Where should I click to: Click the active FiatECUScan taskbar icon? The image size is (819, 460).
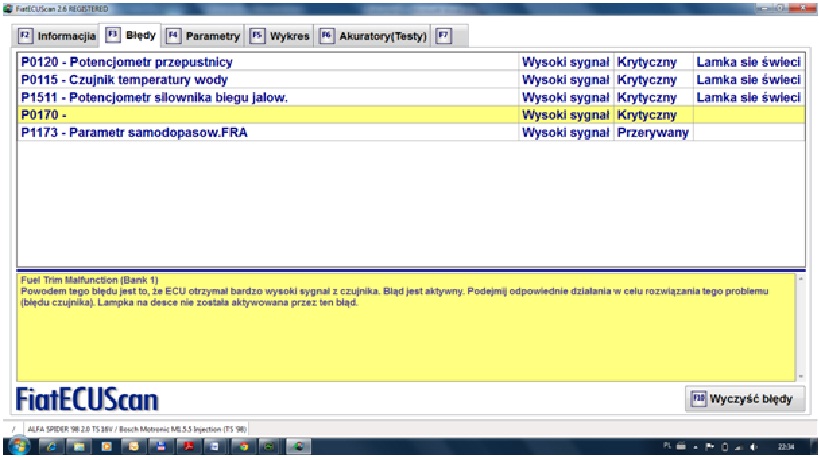coord(298,446)
